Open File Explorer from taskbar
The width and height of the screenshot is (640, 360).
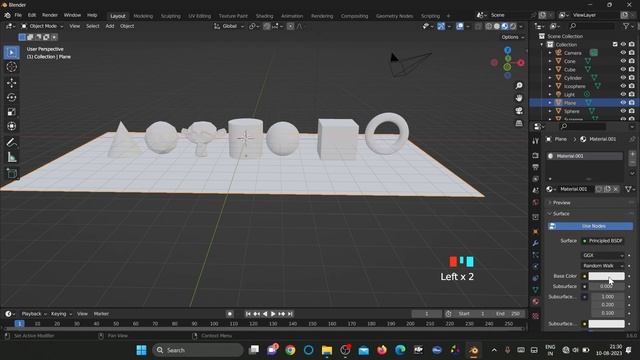point(327,350)
